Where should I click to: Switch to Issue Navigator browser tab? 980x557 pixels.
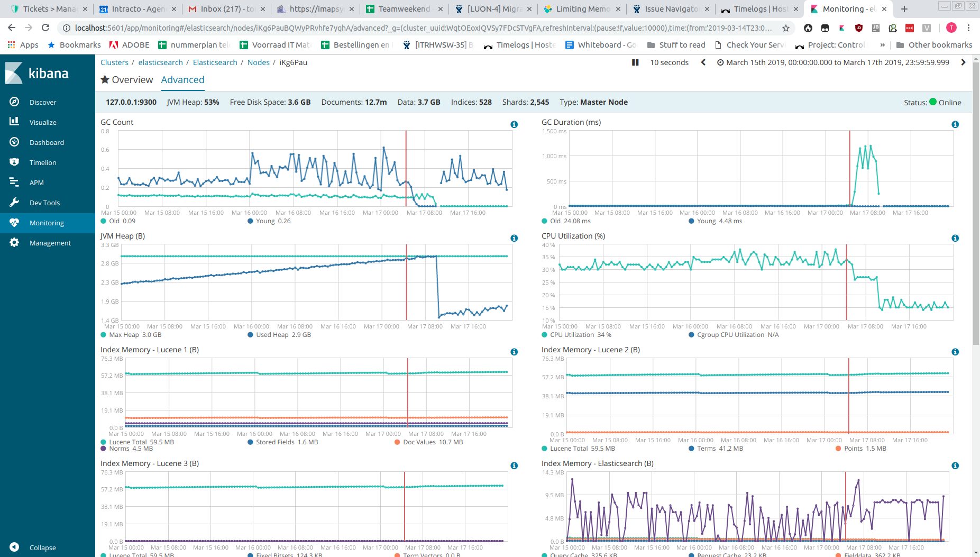pyautogui.click(x=671, y=9)
